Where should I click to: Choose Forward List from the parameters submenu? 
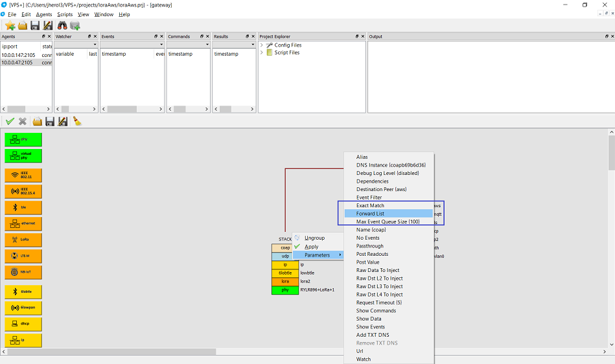[370, 214]
